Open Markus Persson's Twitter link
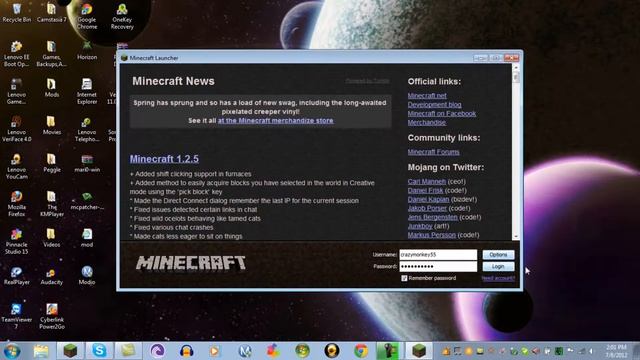The image size is (640, 360). tap(431, 235)
